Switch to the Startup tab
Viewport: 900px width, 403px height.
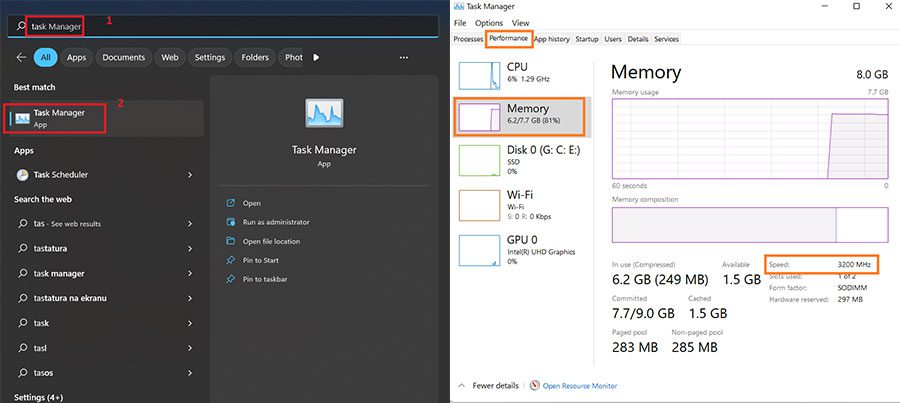coord(587,39)
